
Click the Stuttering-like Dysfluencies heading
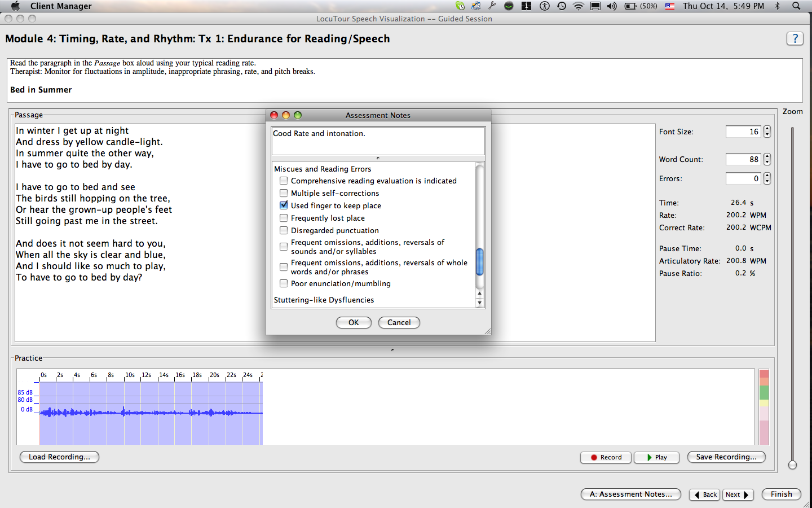324,300
